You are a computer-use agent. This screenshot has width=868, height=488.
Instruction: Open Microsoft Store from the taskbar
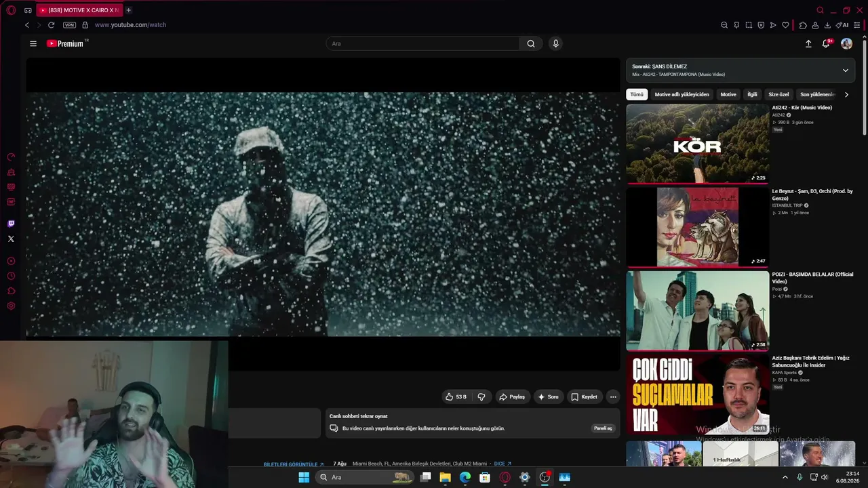pos(485,477)
